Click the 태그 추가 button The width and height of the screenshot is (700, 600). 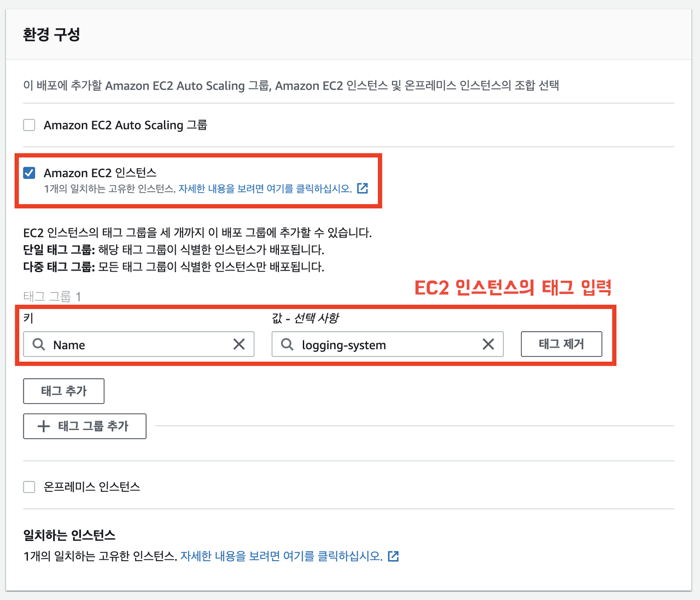tap(63, 391)
